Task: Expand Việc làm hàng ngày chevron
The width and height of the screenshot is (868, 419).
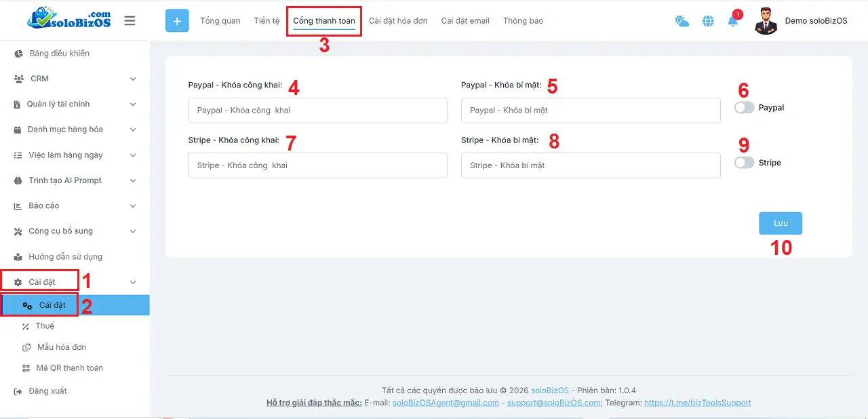Action: pyautogui.click(x=133, y=155)
